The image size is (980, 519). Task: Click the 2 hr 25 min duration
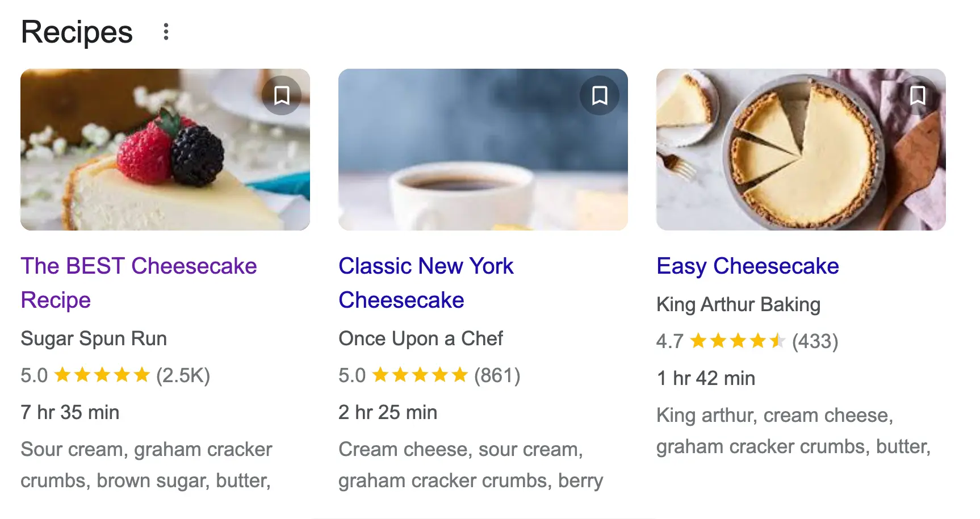click(388, 412)
